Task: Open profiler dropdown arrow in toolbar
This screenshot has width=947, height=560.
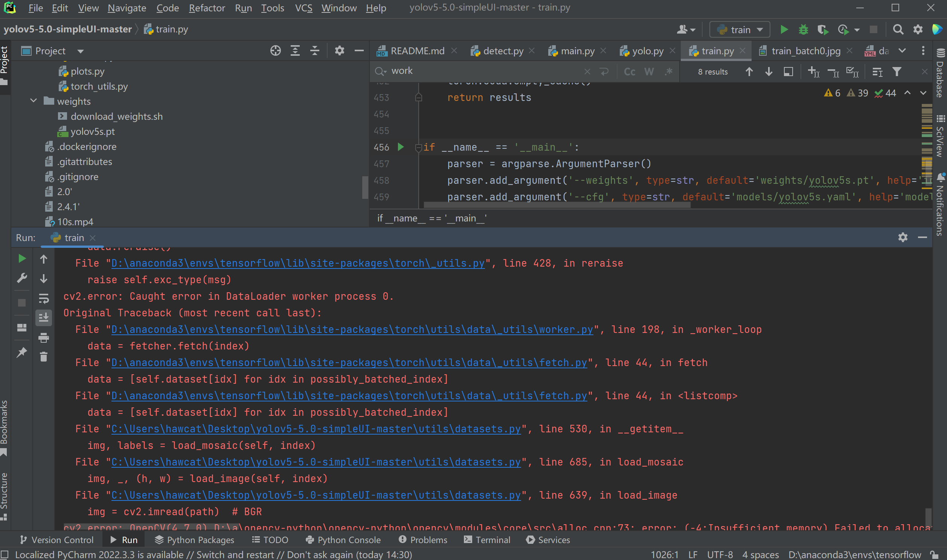Action: pyautogui.click(x=857, y=30)
